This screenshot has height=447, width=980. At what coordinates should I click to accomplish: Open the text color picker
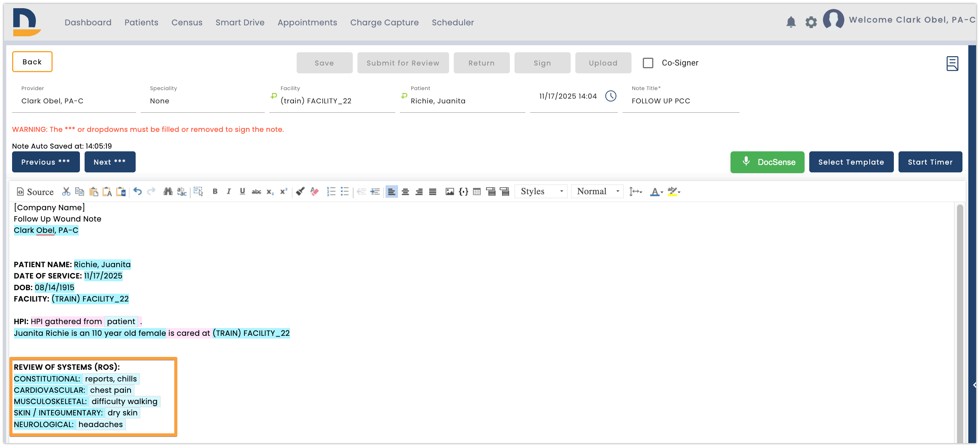[656, 192]
